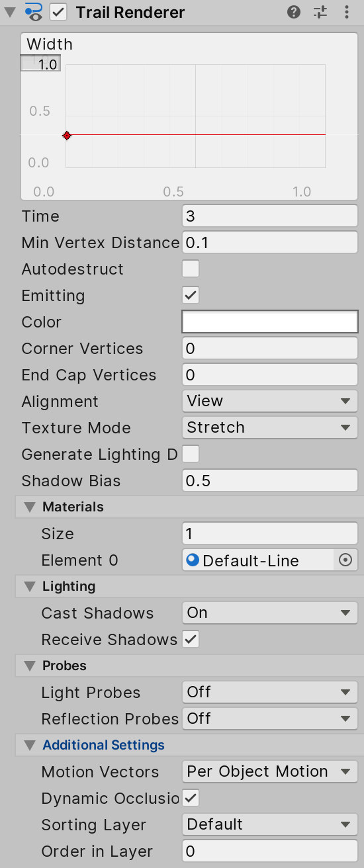Enable the Autodestruct checkbox
Image resolution: width=364 pixels, height=868 pixels.
pos(191,269)
